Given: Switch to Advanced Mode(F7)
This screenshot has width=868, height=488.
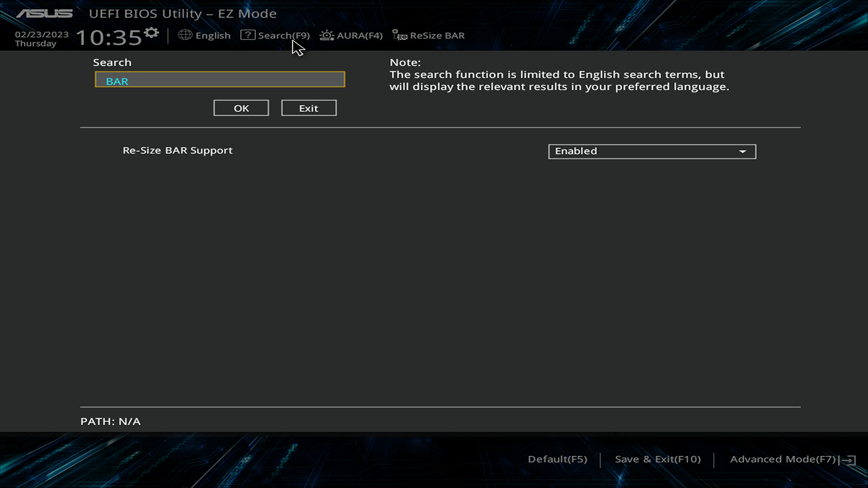Looking at the screenshot, I should tap(783, 459).
